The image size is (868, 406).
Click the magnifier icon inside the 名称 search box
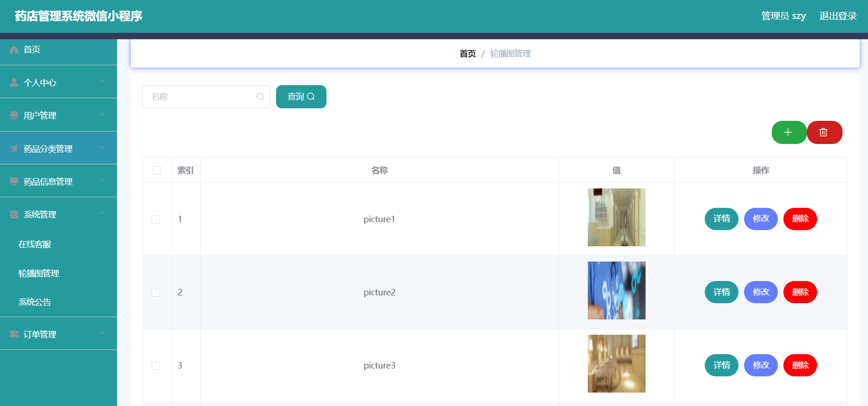tap(260, 97)
